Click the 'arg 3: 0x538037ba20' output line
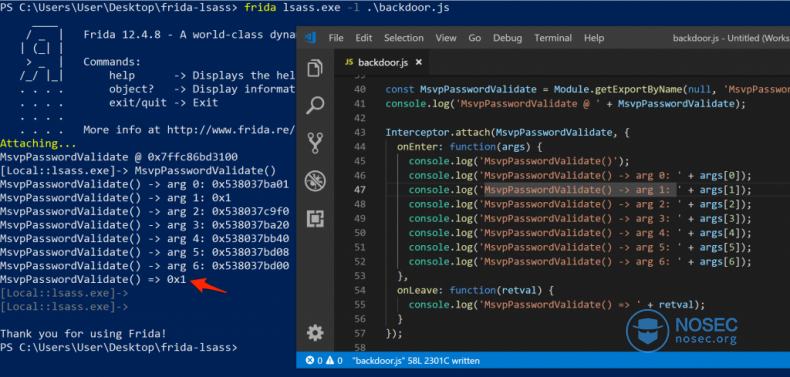The image size is (790, 377). pos(145,225)
